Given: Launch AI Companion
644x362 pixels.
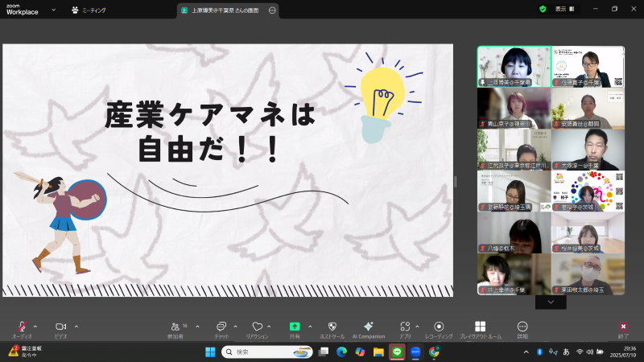Looking at the screenshot, I should point(368,327).
